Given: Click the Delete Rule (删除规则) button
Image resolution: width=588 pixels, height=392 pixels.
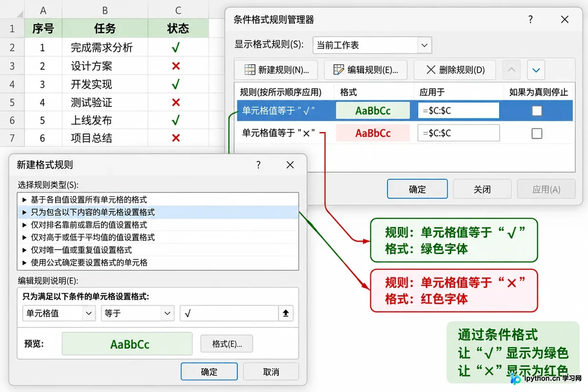Looking at the screenshot, I should (455, 70).
